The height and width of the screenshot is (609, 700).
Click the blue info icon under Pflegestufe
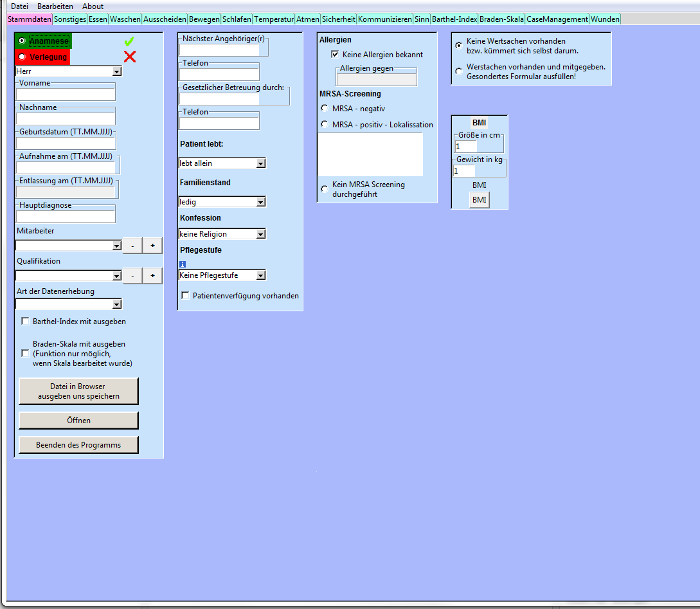click(x=183, y=264)
